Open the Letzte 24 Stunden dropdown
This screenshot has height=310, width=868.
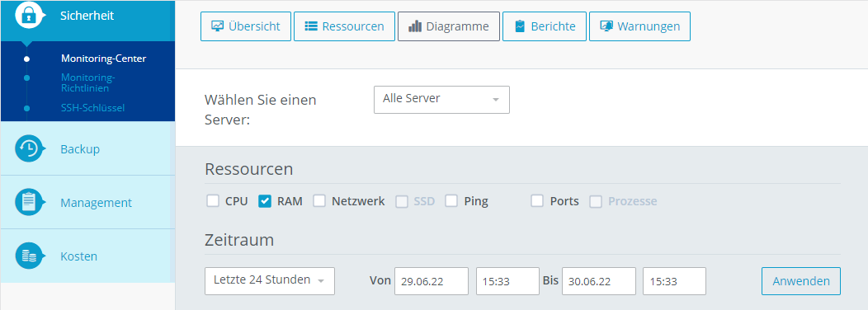pyautogui.click(x=270, y=280)
